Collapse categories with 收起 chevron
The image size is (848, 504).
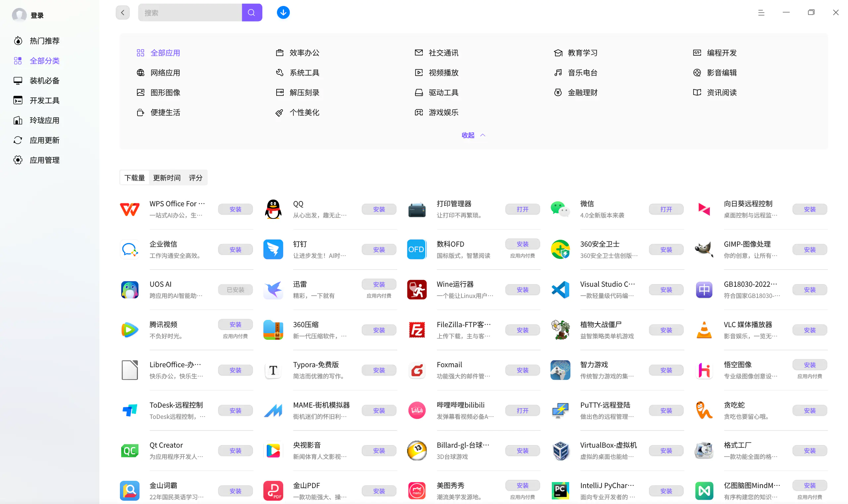pos(473,135)
